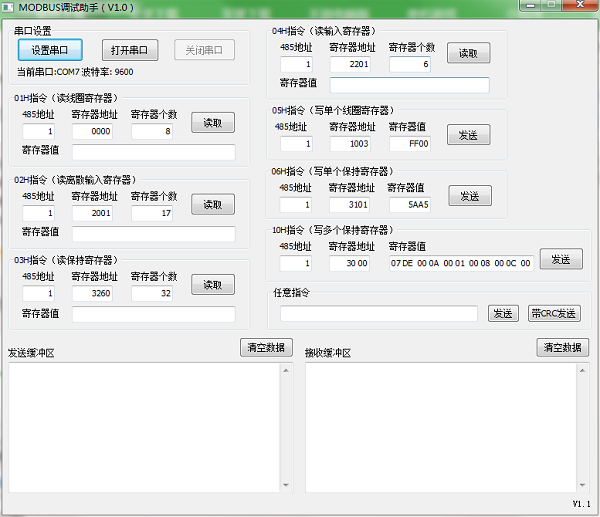Select the 06H register address field 3101
This screenshot has width=600, height=517.
pos(349,204)
